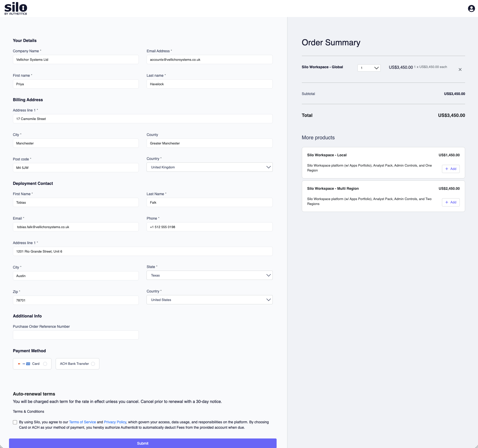The image size is (478, 448).
Task: Click the Auto-renewal terms heading
Action: click(34, 394)
